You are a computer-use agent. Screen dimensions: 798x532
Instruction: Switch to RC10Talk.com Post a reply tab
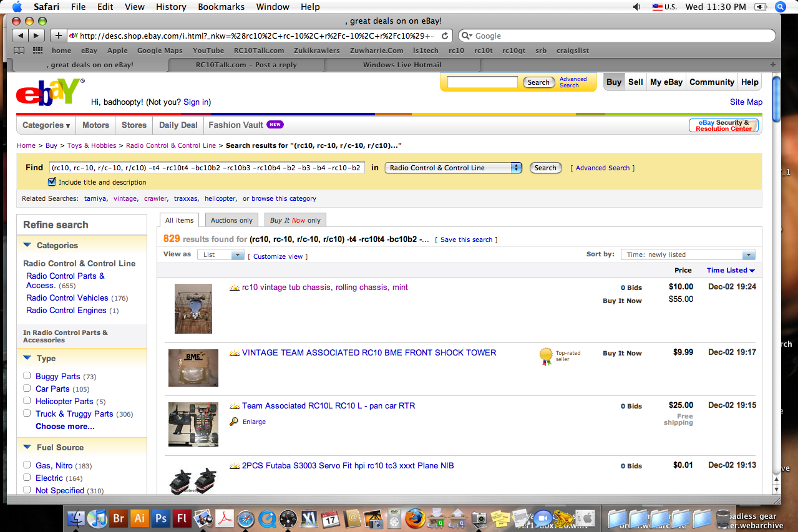(246, 65)
